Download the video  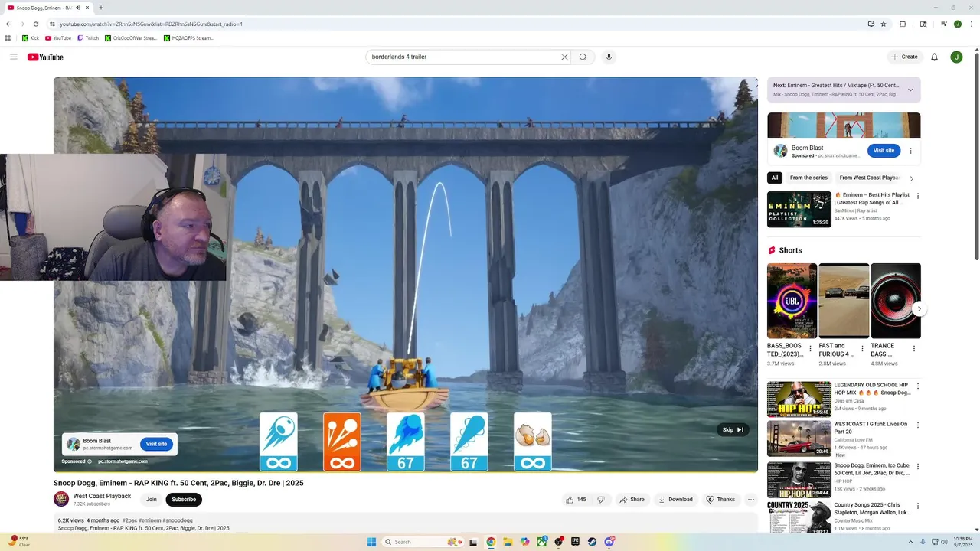[675, 500]
